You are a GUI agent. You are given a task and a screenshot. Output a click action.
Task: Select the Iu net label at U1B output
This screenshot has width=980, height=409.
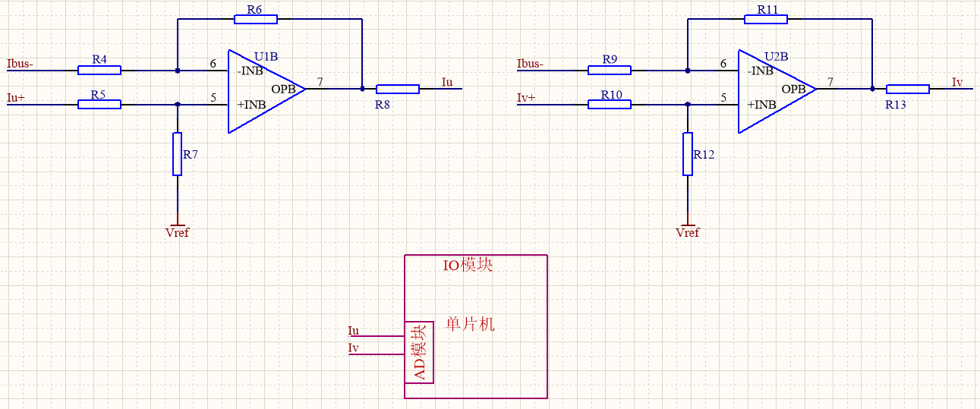click(447, 82)
